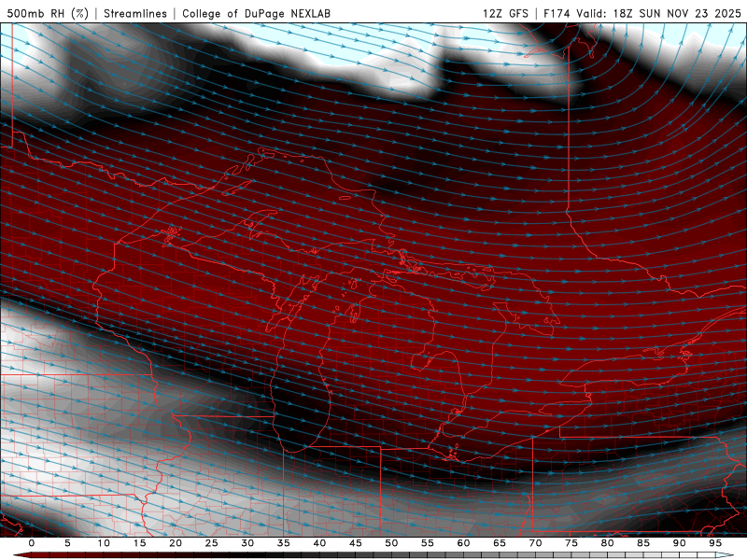Click the colorbar tick label "70"

pyautogui.click(x=535, y=543)
